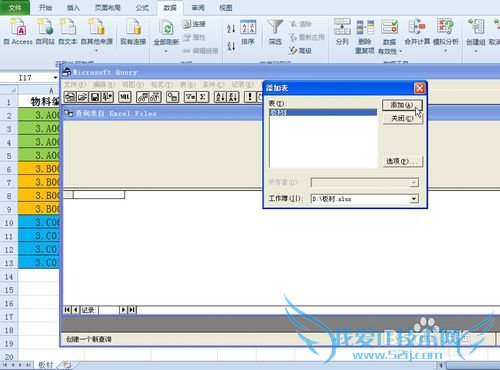Open the Owner (所有者) dropdown
Image resolution: width=500 pixels, height=370 pixels.
(414, 183)
